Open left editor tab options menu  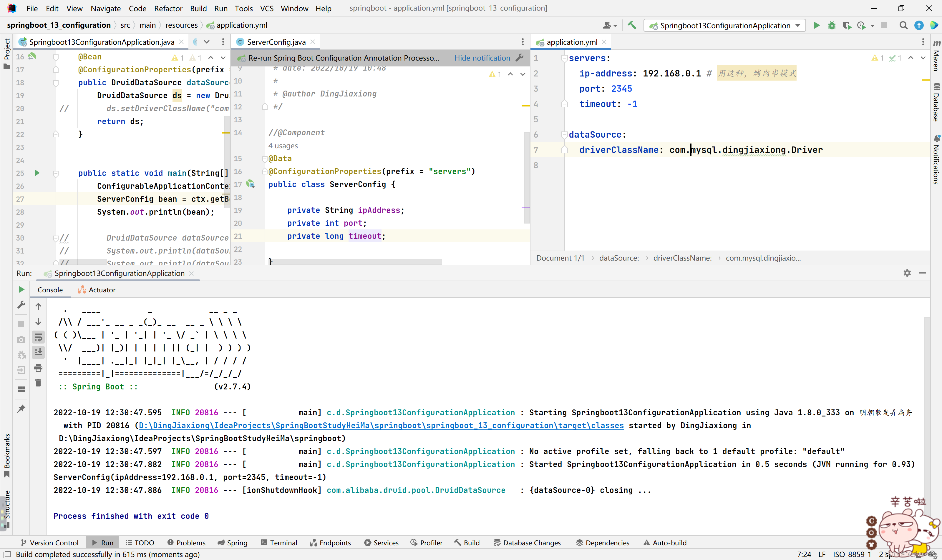[x=223, y=41]
